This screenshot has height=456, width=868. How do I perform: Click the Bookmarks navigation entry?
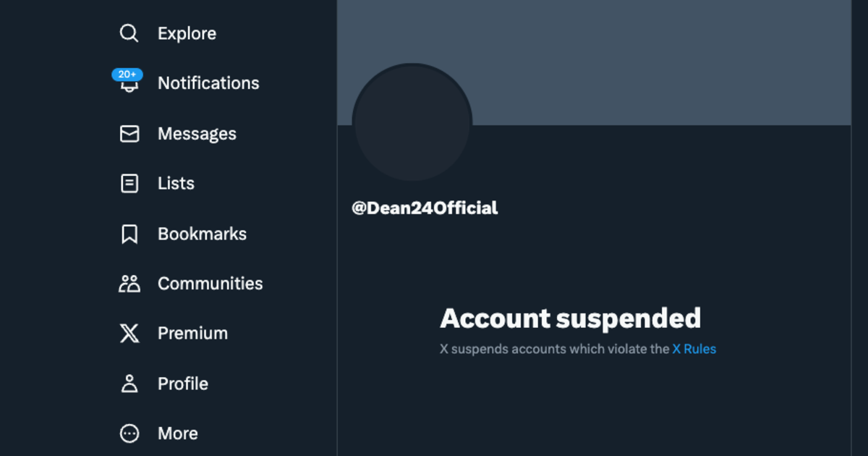pos(204,233)
